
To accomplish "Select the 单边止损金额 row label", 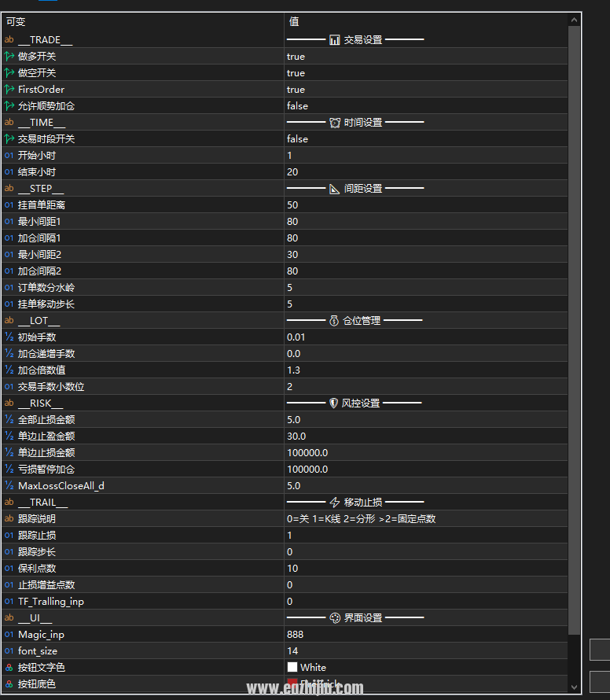I will (46, 453).
